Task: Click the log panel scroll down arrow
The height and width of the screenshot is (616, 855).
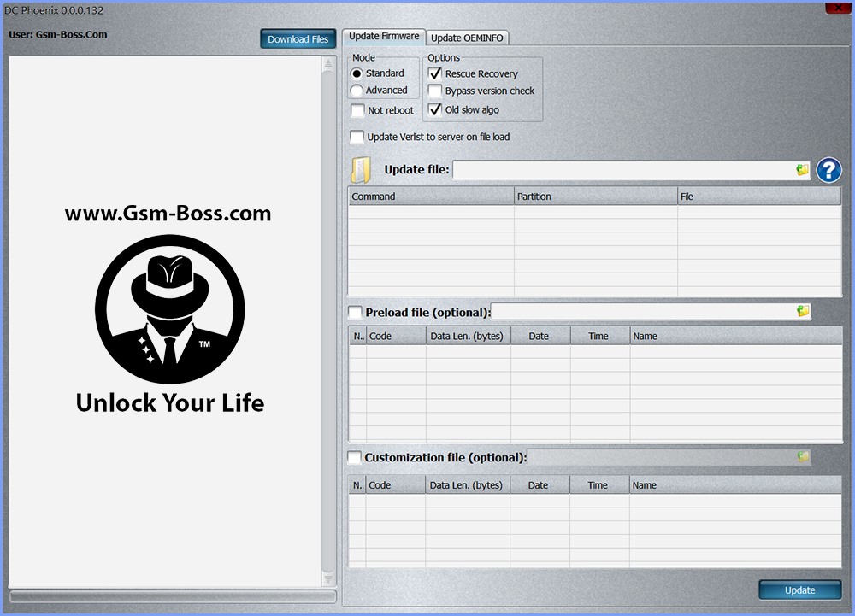Action: pos(328,578)
